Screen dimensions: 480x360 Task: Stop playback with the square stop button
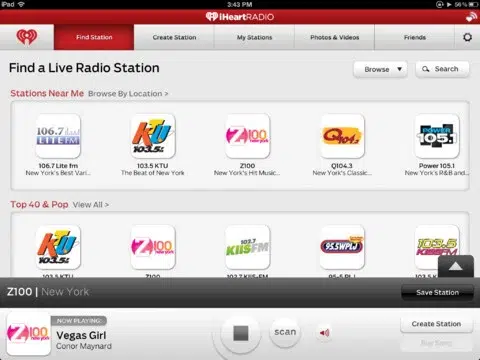tap(241, 333)
